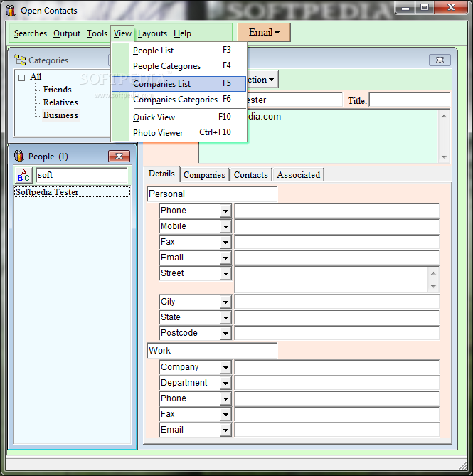The width and height of the screenshot is (473, 476).
Task: Click the Postcode value field
Action: click(x=336, y=333)
